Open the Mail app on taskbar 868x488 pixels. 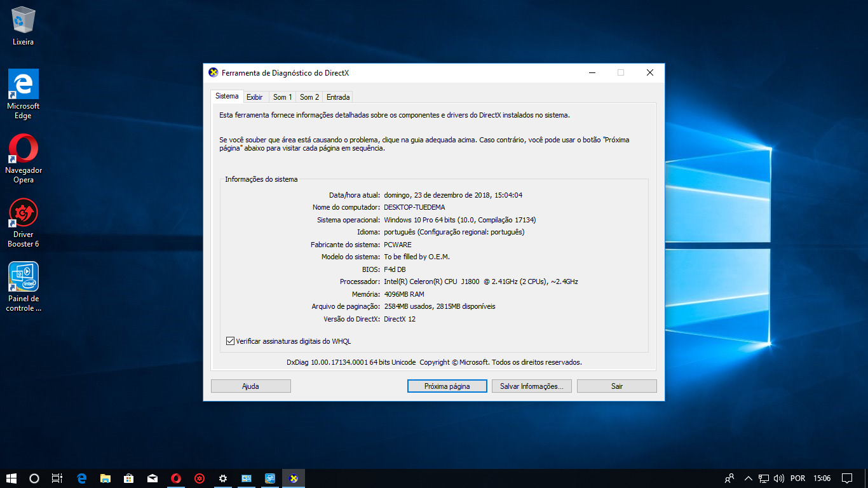152,478
